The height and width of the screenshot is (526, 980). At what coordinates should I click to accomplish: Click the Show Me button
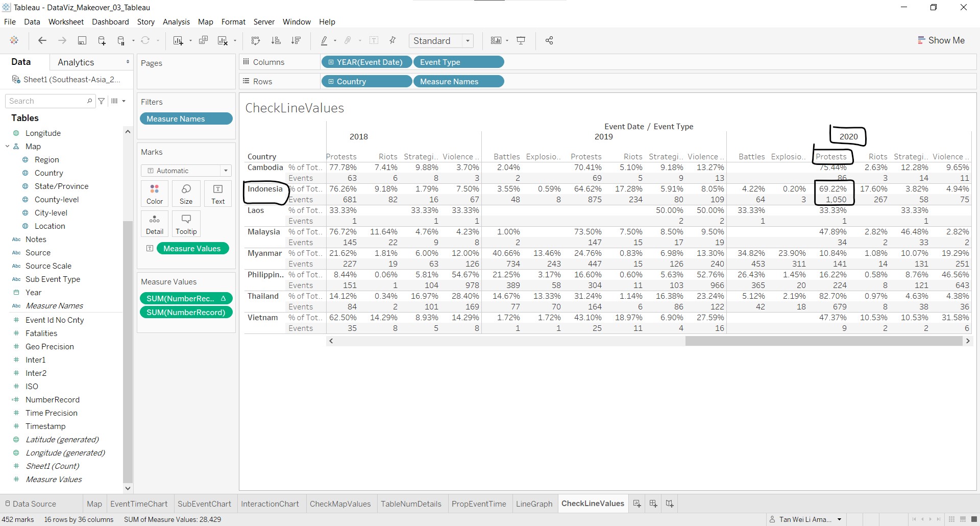[x=941, y=40]
